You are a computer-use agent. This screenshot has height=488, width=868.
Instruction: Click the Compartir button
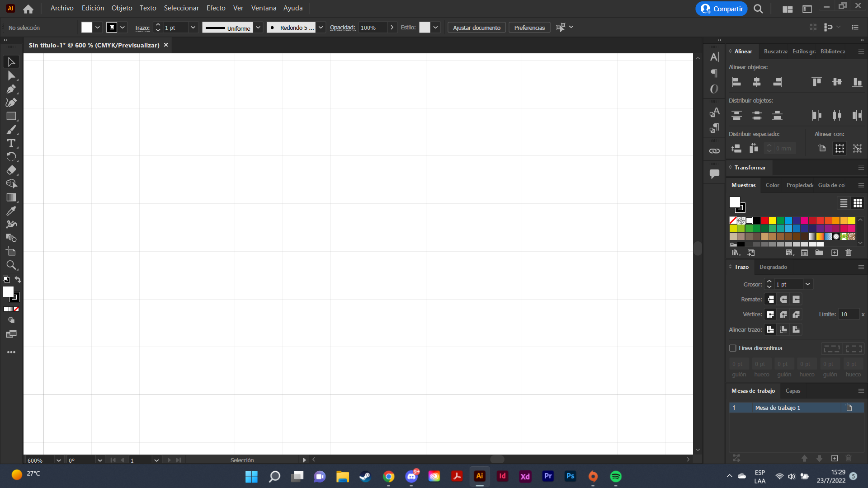click(x=721, y=9)
